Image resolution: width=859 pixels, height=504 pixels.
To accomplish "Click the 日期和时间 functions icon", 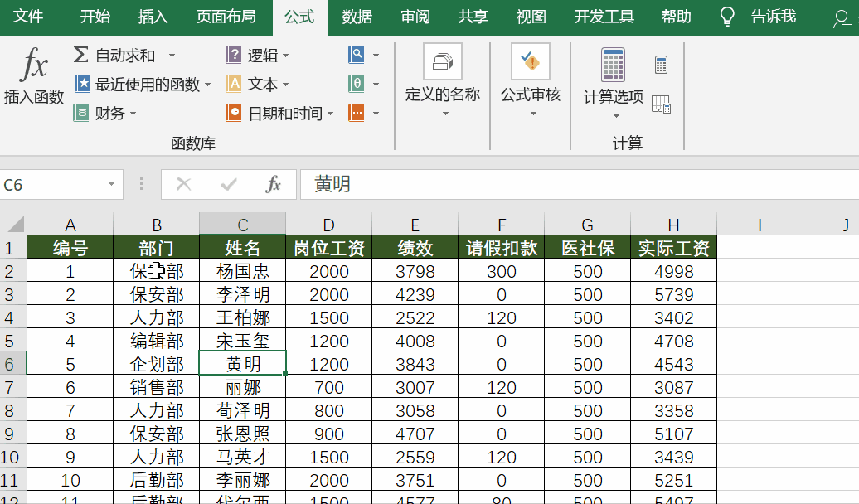I will (234, 113).
